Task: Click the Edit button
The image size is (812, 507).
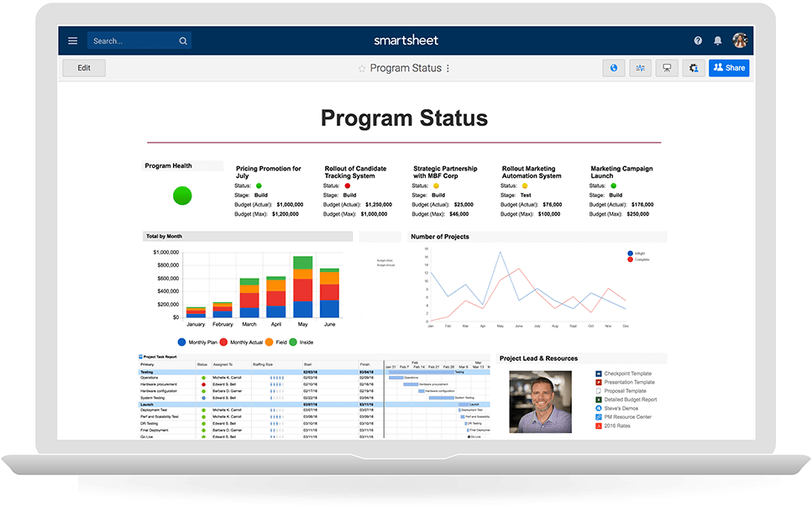Action: click(x=84, y=68)
